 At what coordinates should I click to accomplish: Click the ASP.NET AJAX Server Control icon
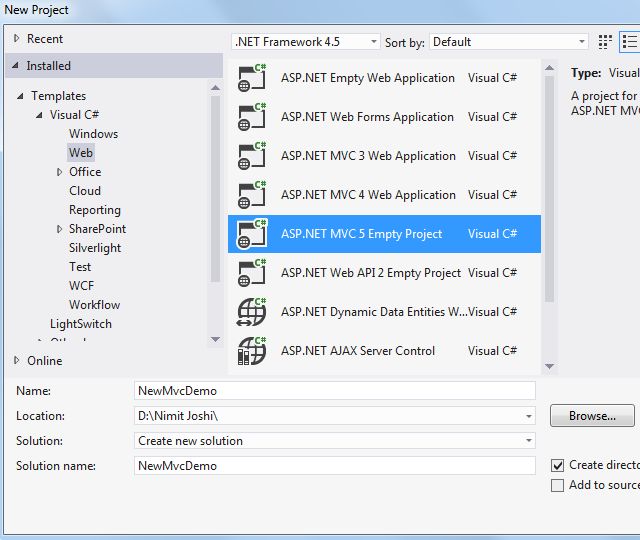pos(252,351)
